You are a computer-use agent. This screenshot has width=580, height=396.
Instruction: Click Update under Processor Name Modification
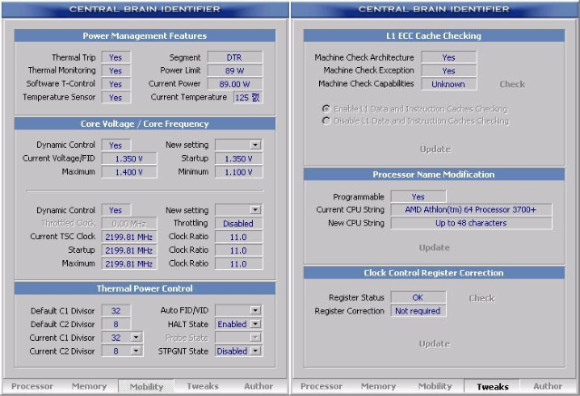[434, 247]
